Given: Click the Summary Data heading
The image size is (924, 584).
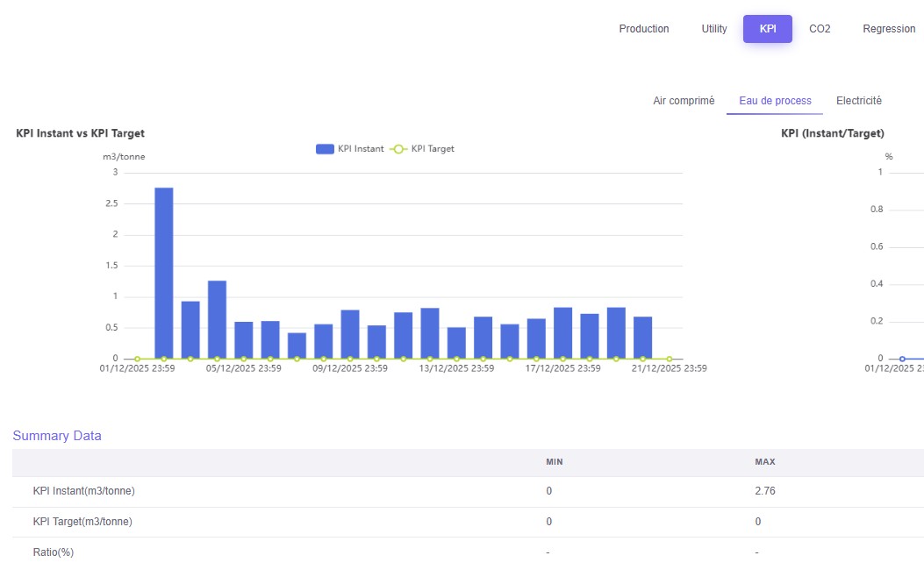Looking at the screenshot, I should (x=57, y=436).
